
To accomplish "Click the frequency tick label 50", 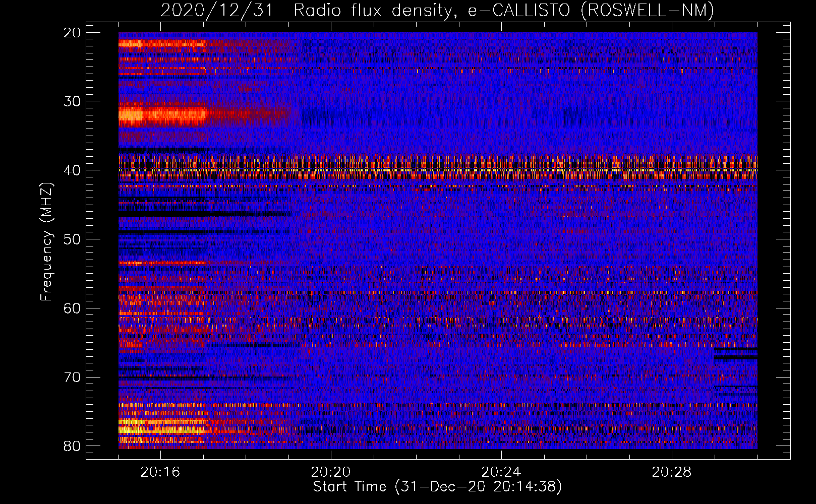I will [x=72, y=239].
